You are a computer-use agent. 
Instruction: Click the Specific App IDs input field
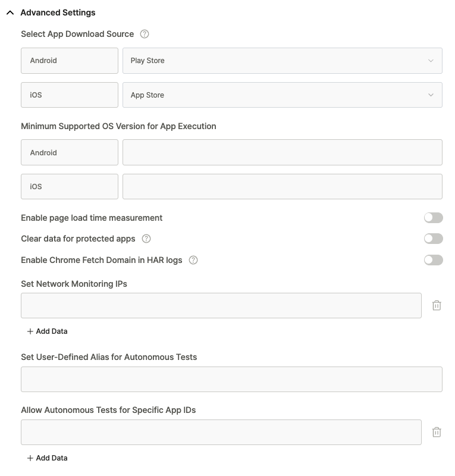(221, 433)
